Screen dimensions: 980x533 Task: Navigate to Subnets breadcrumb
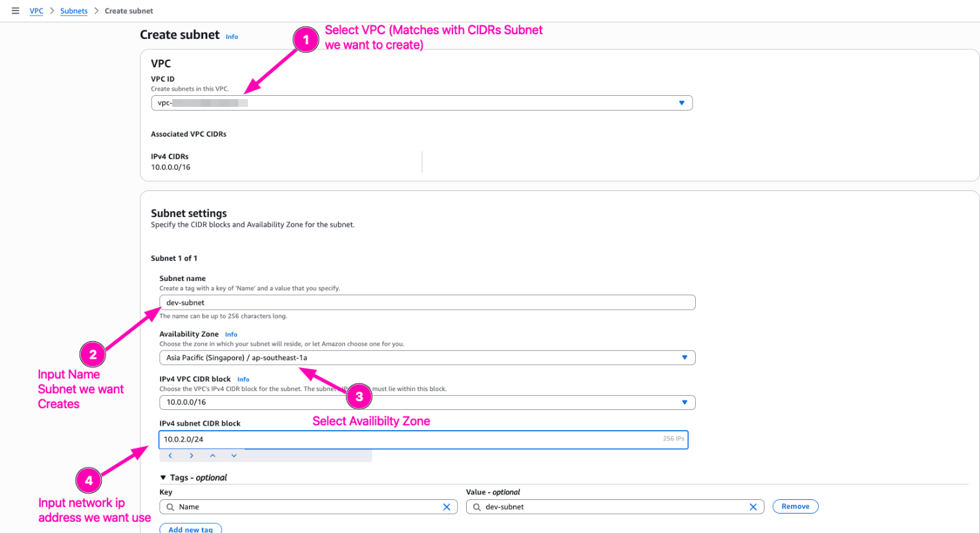[x=74, y=11]
